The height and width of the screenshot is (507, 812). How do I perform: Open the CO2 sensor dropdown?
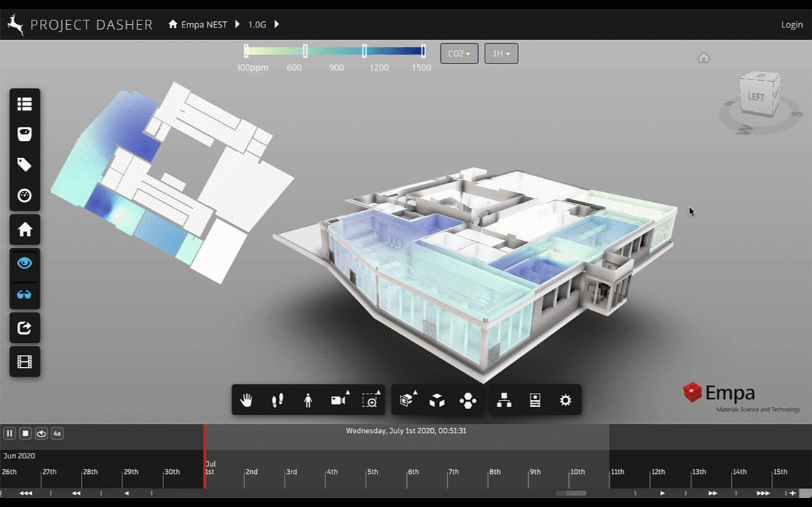[x=458, y=53]
